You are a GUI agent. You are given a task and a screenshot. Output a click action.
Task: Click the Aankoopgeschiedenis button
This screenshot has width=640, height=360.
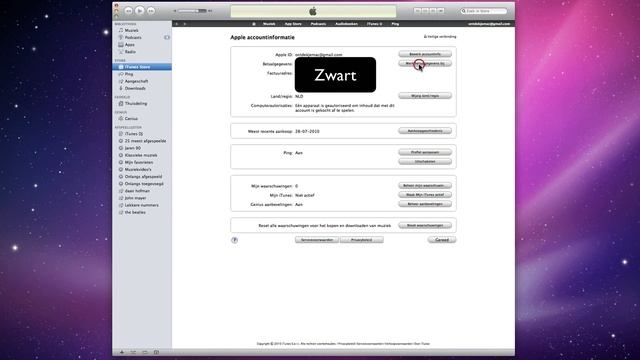pyautogui.click(x=425, y=131)
